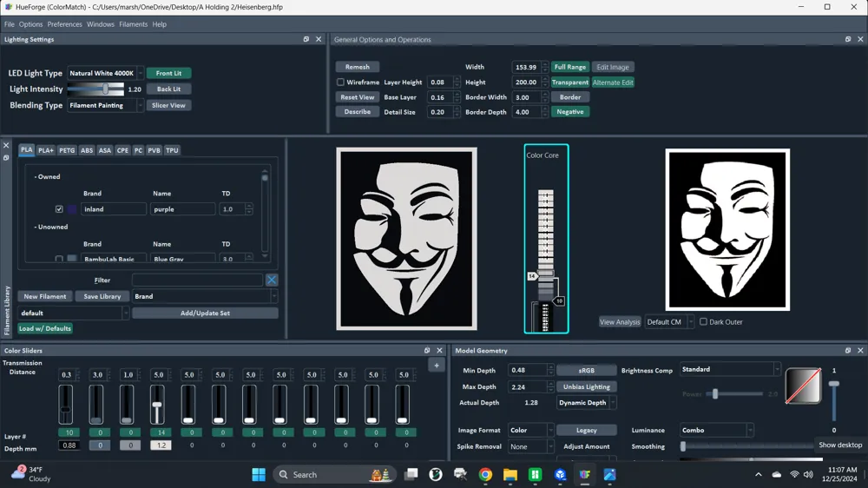Click the fourth color slider valued 14

(158, 405)
